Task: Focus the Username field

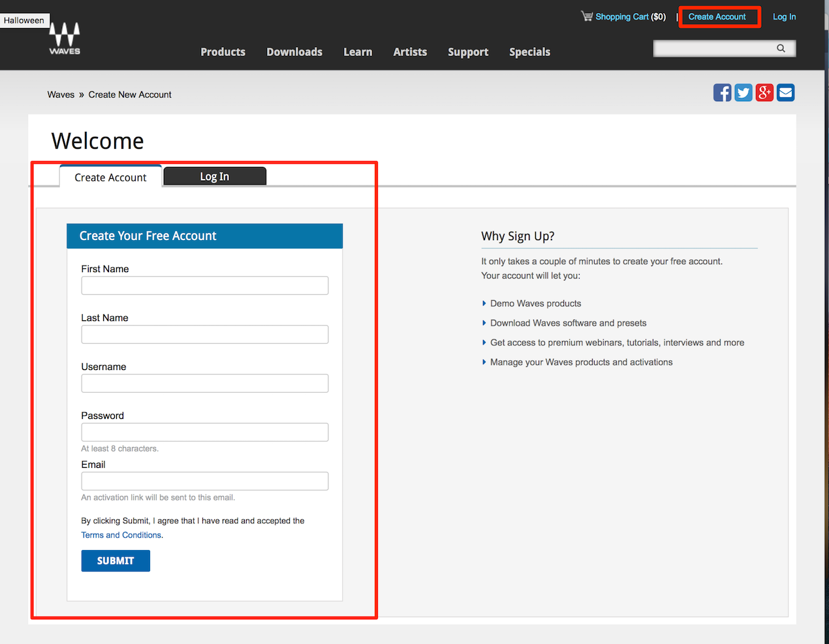Action: pyautogui.click(x=205, y=384)
